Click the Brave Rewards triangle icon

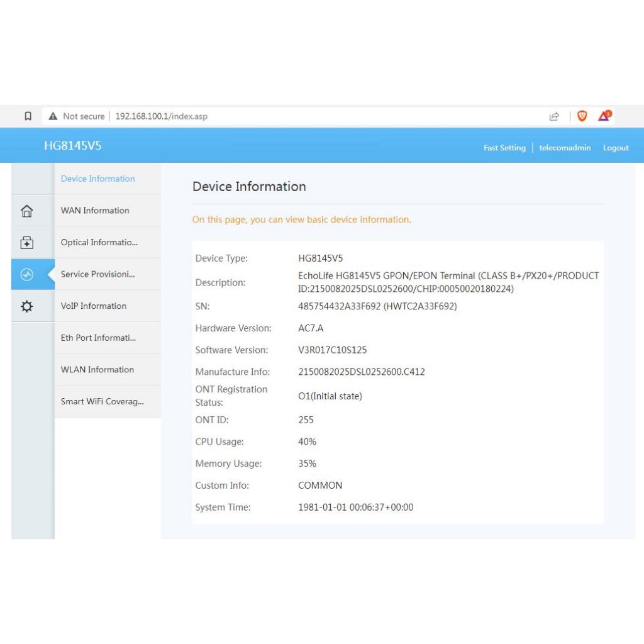click(x=604, y=116)
